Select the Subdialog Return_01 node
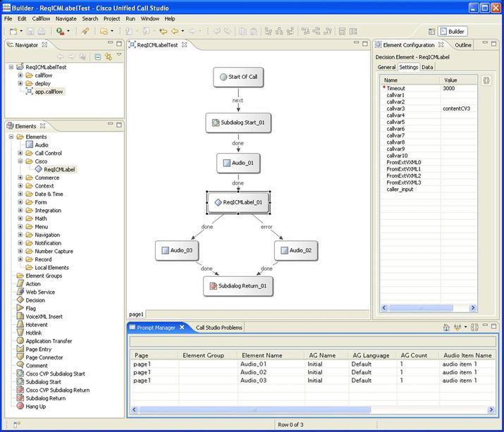Screen dimensions: 504x432 [x=238, y=286]
